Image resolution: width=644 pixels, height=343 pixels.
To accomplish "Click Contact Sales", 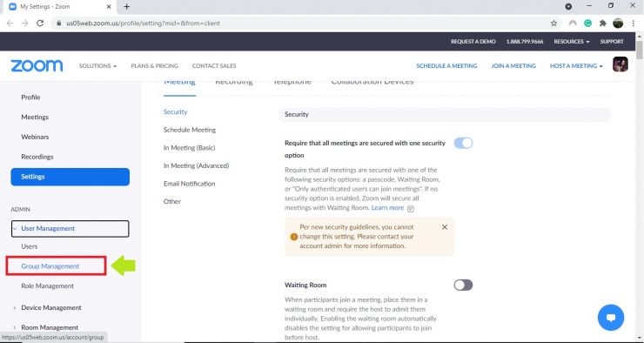I will click(x=214, y=65).
